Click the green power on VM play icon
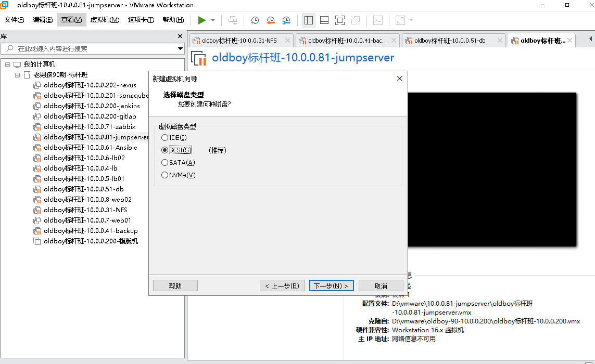This screenshot has height=364, width=595. 202,20
